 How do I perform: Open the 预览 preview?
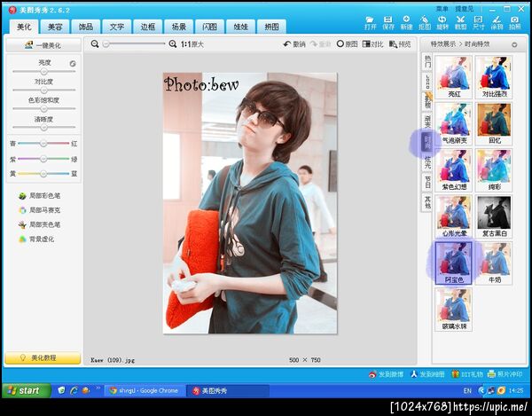click(x=400, y=44)
